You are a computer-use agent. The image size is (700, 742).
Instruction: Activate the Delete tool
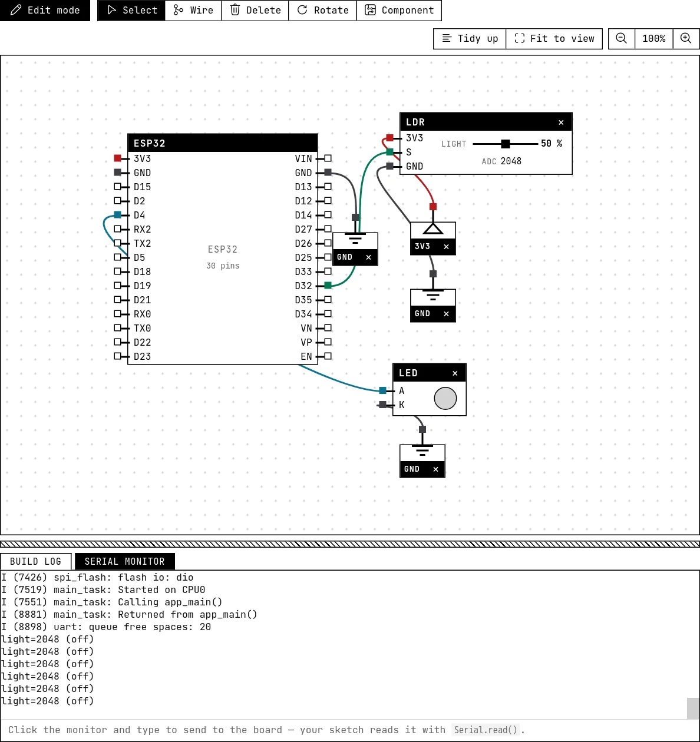pos(255,10)
